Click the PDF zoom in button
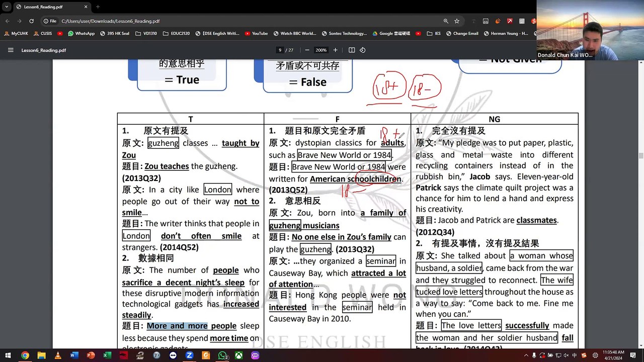 [x=336, y=50]
